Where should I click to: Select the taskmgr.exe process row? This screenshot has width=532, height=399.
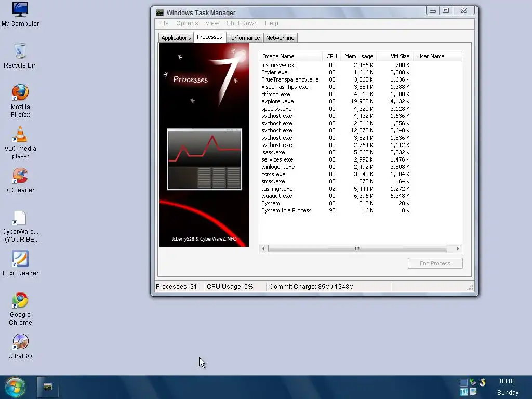click(361, 189)
